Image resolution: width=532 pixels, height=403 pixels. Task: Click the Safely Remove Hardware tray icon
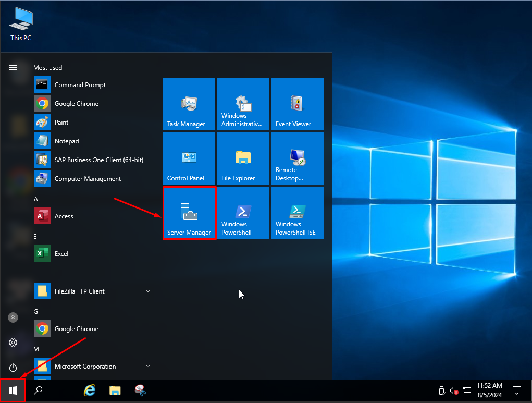(x=442, y=391)
